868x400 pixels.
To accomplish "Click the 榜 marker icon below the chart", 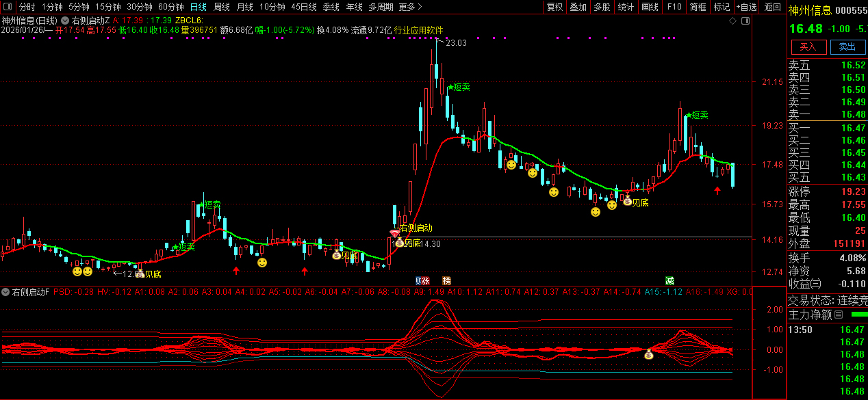I will (446, 280).
